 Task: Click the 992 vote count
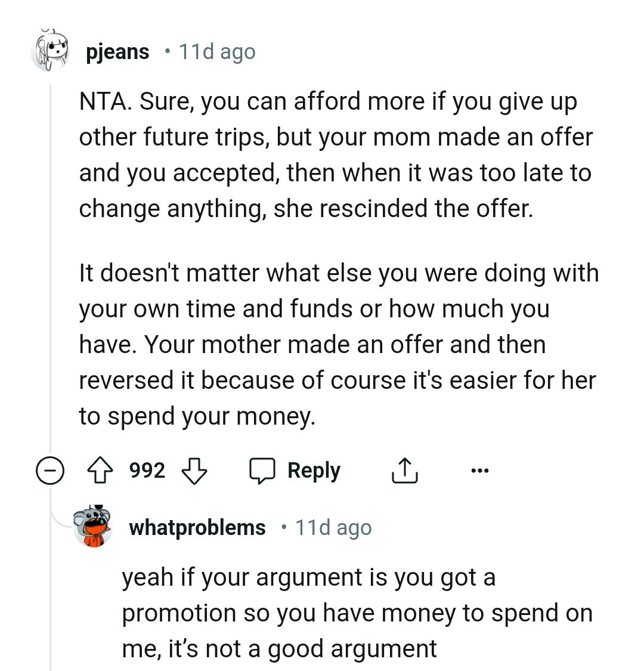pos(147,470)
